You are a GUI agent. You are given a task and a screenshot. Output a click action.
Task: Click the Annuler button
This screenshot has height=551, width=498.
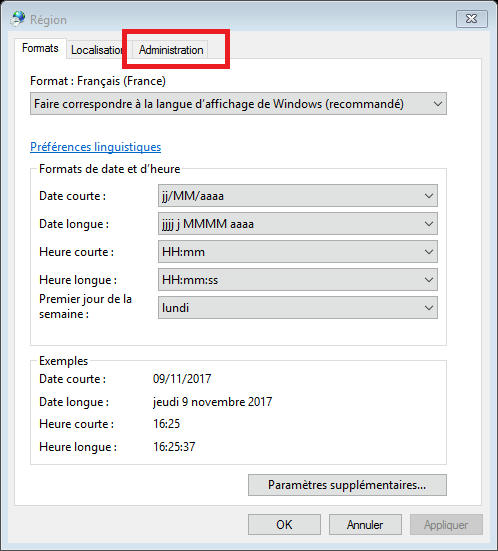point(365,525)
